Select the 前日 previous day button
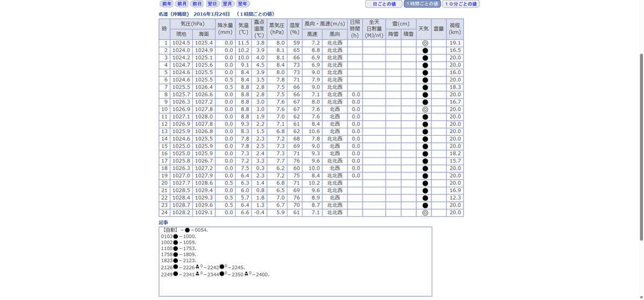The height and width of the screenshot is (300, 644). (197, 4)
